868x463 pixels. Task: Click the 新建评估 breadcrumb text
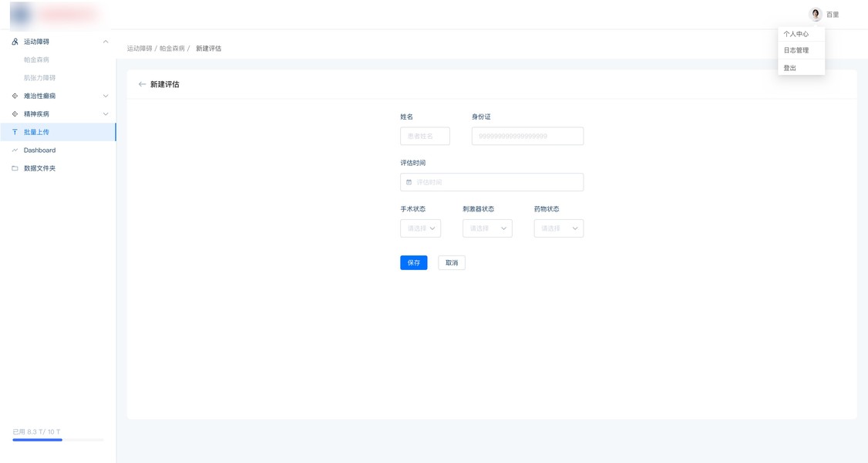pos(209,49)
